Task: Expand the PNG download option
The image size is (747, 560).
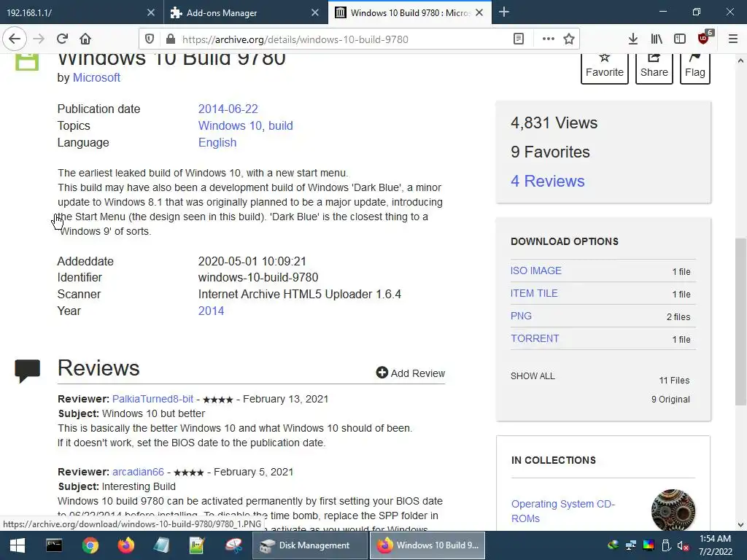Action: point(521,316)
